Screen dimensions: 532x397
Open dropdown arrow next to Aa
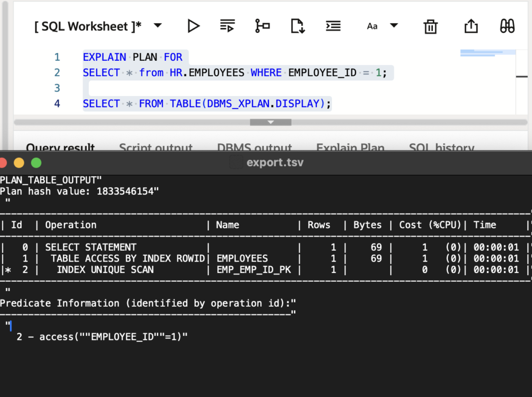[x=394, y=25]
